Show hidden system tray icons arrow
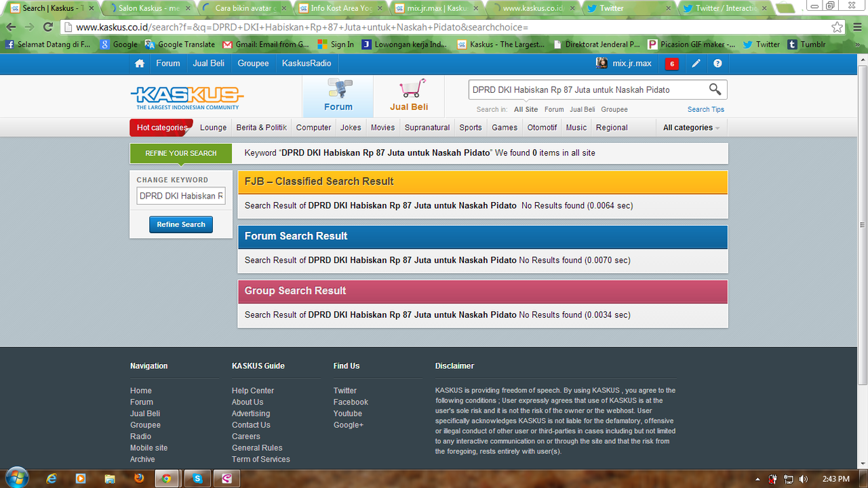 click(x=757, y=479)
